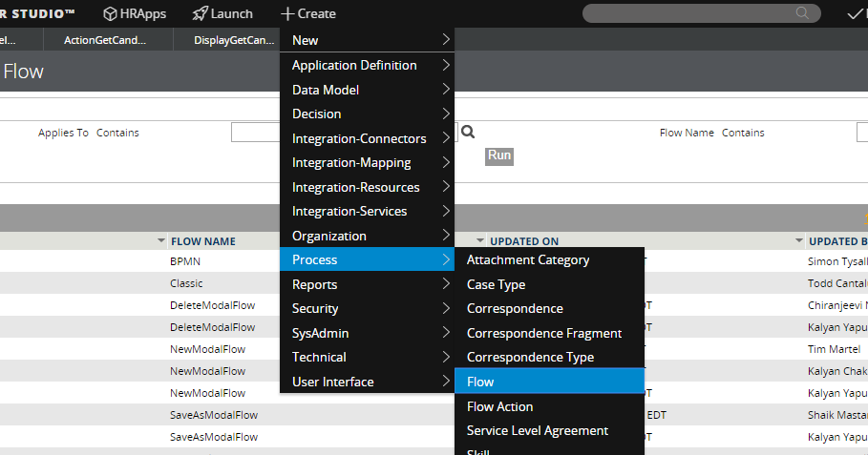Choose Flow Action from submenu
This screenshot has width=868, height=455.
[x=550, y=406]
